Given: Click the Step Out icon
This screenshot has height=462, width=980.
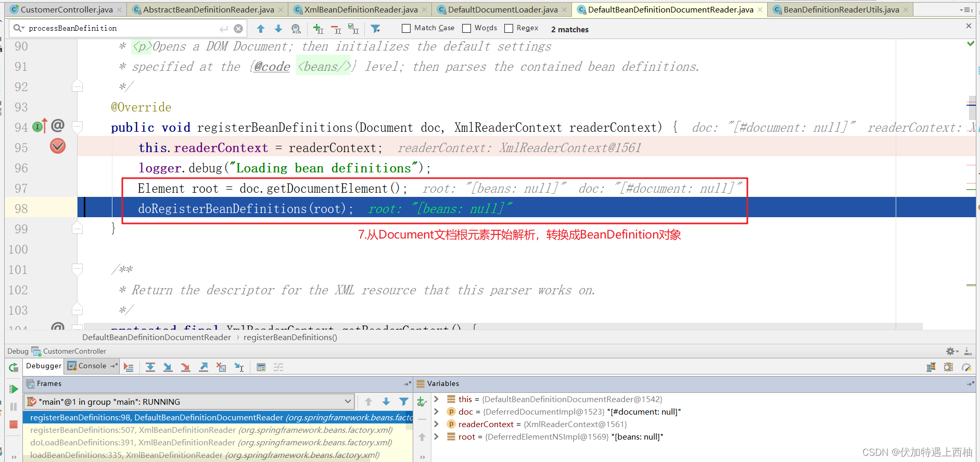Looking at the screenshot, I should 203,367.
